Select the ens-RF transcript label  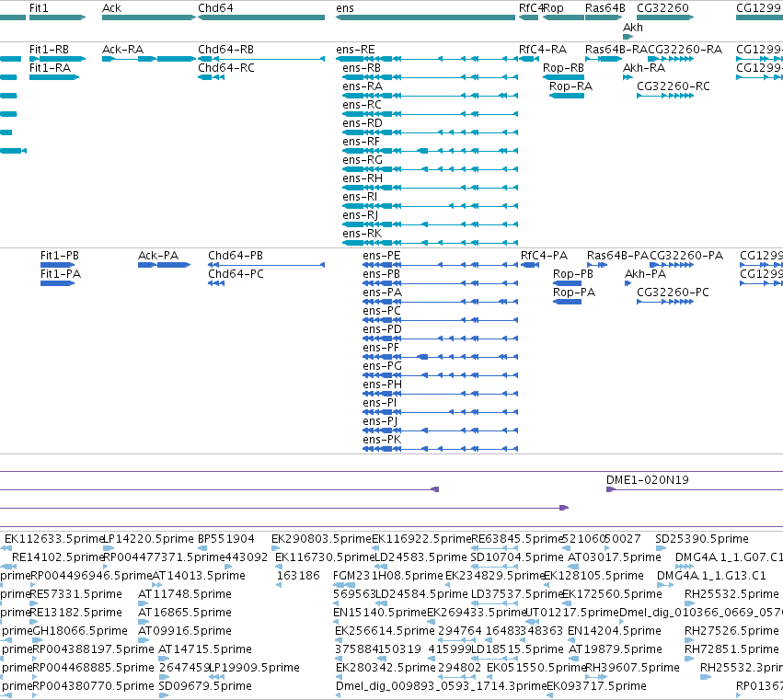point(361,142)
